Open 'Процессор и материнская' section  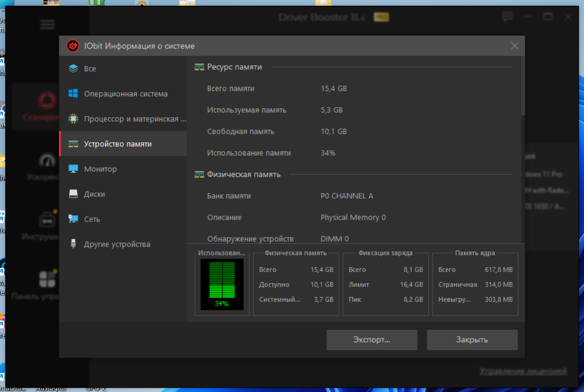click(123, 119)
